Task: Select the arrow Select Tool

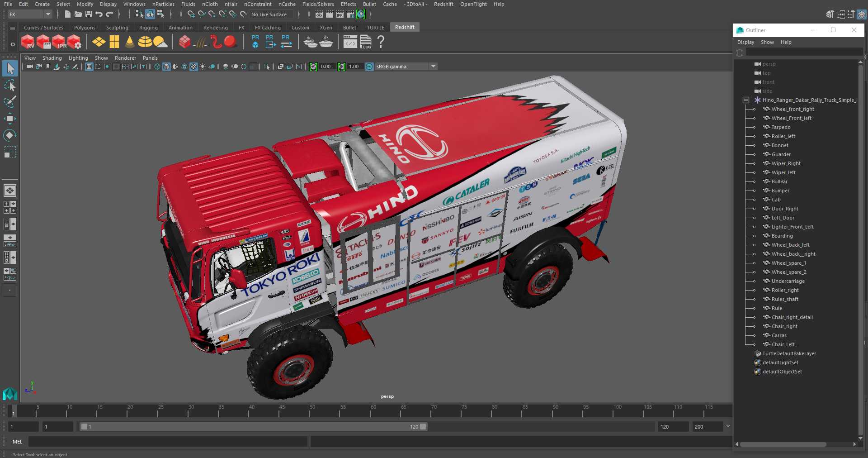Action: pyautogui.click(x=10, y=69)
